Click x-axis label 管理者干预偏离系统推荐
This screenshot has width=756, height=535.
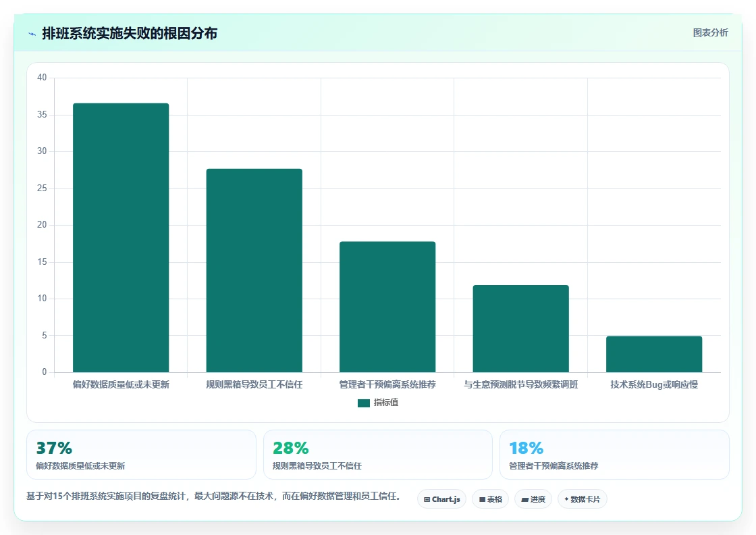click(387, 385)
